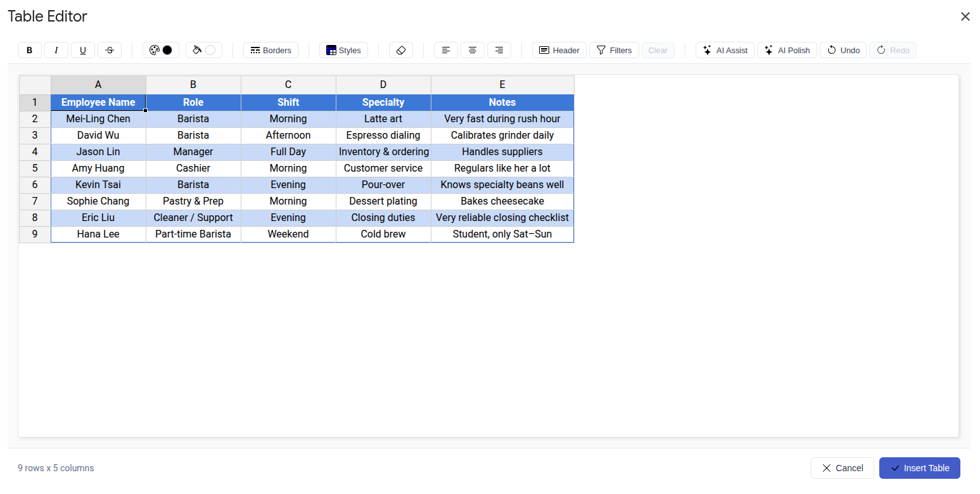Open the Styles menu
The width and height of the screenshot is (980, 494).
click(343, 50)
